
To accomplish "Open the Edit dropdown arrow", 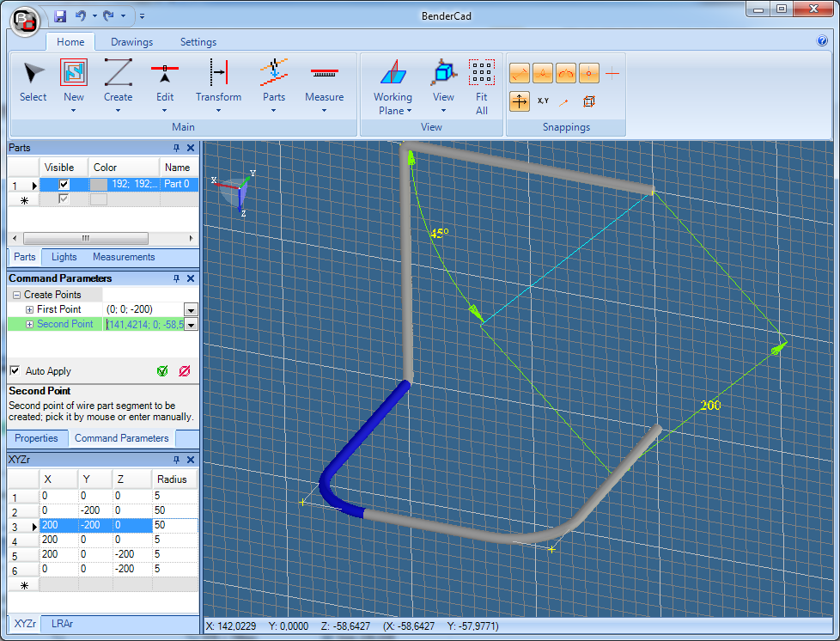I will tap(164, 110).
